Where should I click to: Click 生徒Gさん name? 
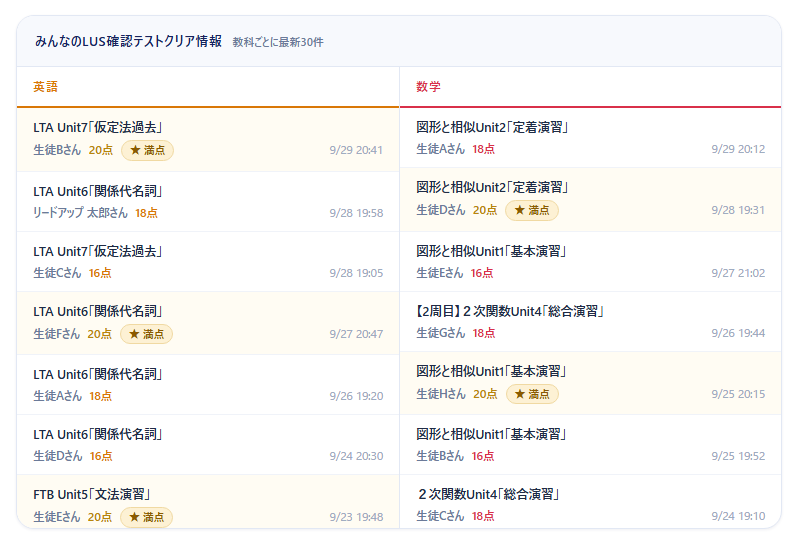coord(441,333)
